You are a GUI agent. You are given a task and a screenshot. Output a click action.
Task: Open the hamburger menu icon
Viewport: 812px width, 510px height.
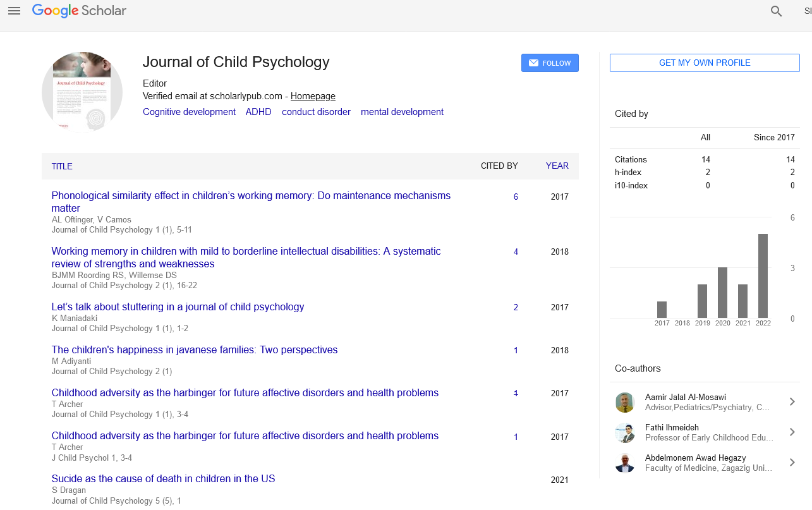14,11
